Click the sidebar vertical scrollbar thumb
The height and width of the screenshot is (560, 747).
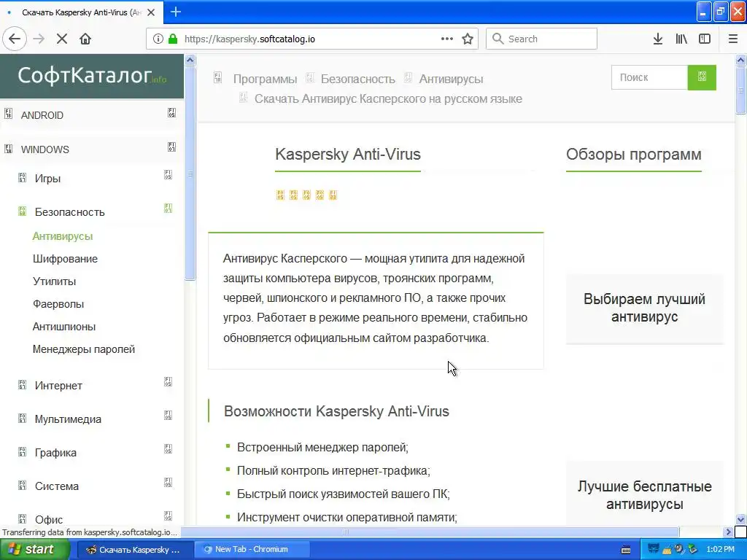(x=190, y=174)
